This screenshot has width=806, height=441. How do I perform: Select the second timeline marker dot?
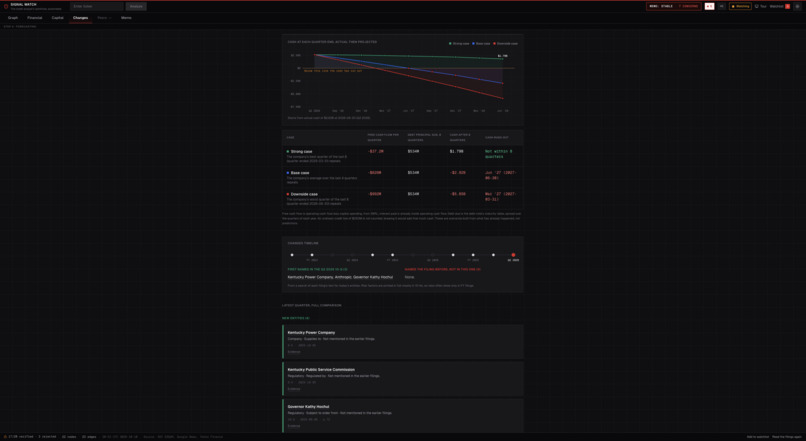[x=312, y=255]
